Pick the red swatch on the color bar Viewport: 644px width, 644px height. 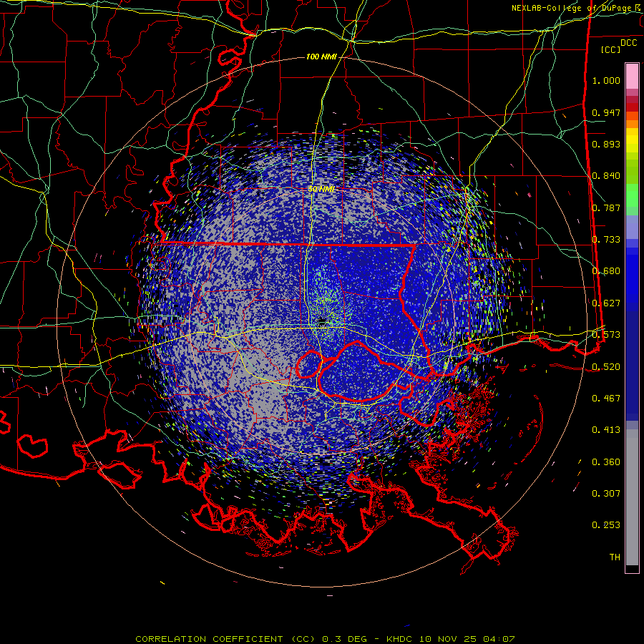632,107
